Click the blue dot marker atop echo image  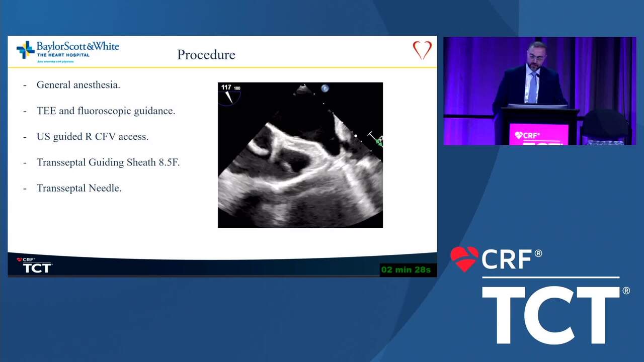pyautogui.click(x=325, y=88)
